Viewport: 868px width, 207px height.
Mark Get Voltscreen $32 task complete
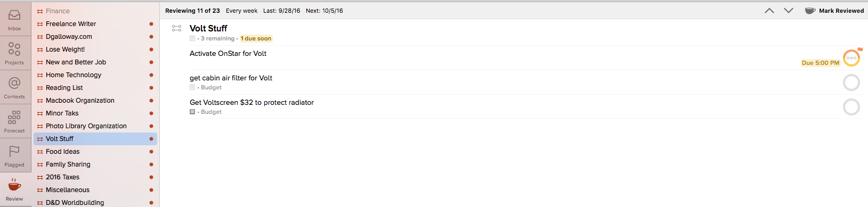click(851, 107)
